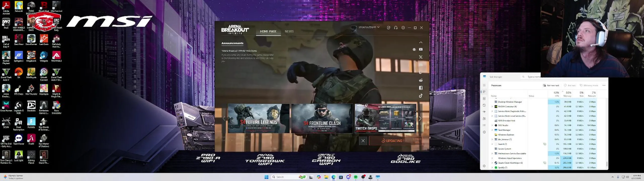Open the Microsoft Edge taskbar icon
Image resolution: width=644 pixels, height=181 pixels.
(x=333, y=177)
